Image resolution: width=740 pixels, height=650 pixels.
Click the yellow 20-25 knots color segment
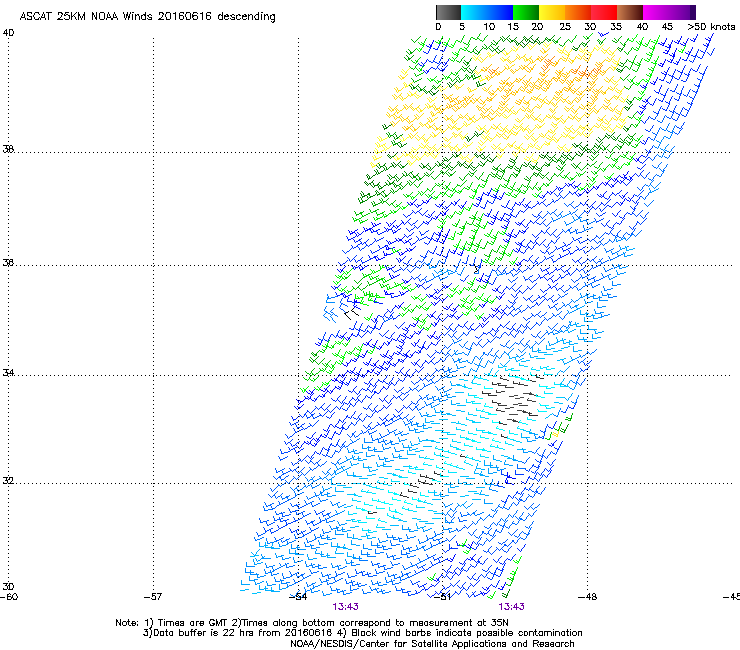pos(552,12)
